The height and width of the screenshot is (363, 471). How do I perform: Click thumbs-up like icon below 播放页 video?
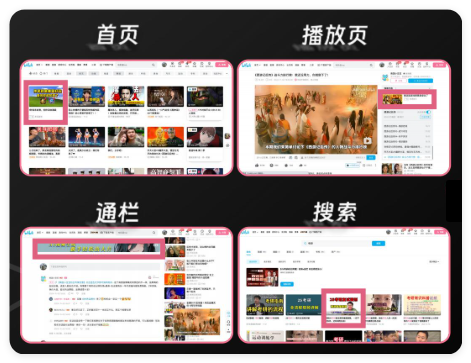pyautogui.click(x=257, y=165)
